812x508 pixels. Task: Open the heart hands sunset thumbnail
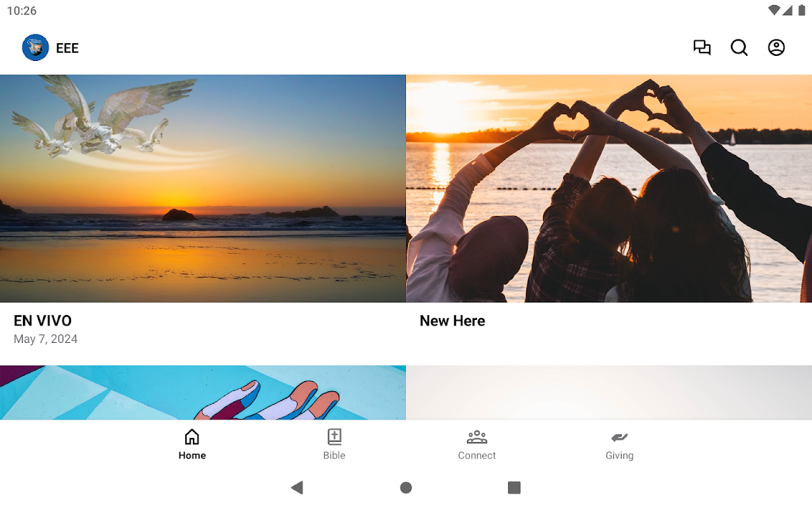tap(609, 189)
